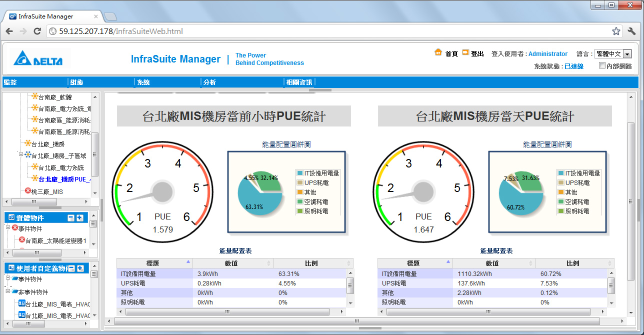Collapse all in the 實體物件 panel
This screenshot has height=335, width=644.
coord(70,218)
